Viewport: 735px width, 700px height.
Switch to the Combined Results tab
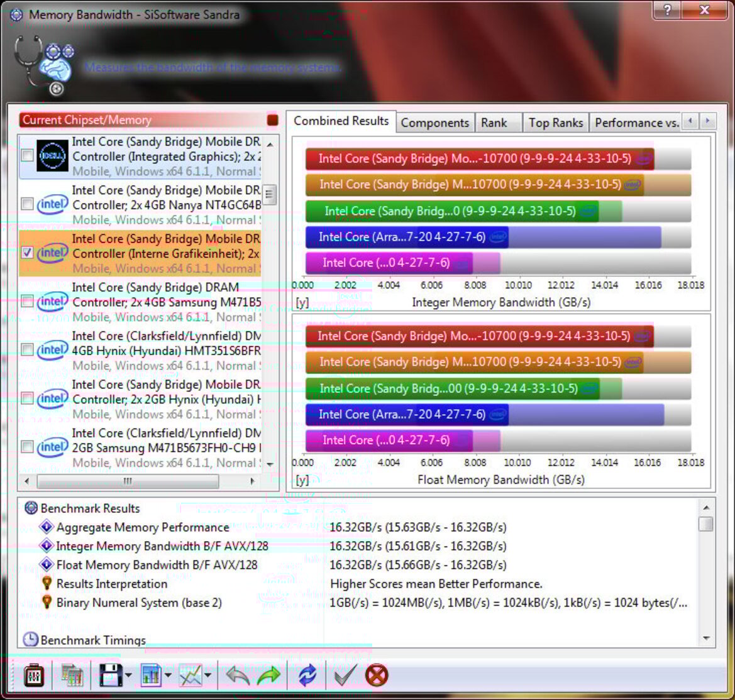click(341, 121)
